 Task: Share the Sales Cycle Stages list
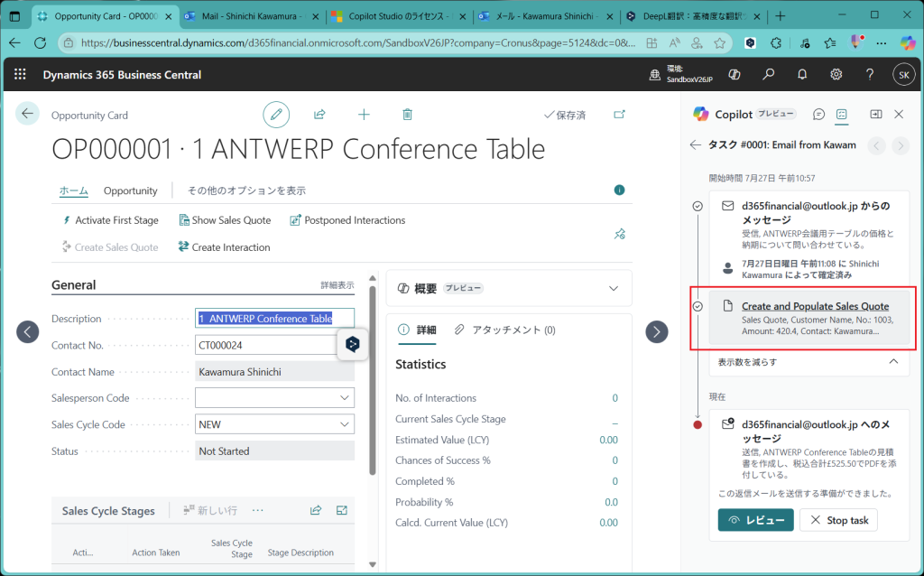(316, 511)
